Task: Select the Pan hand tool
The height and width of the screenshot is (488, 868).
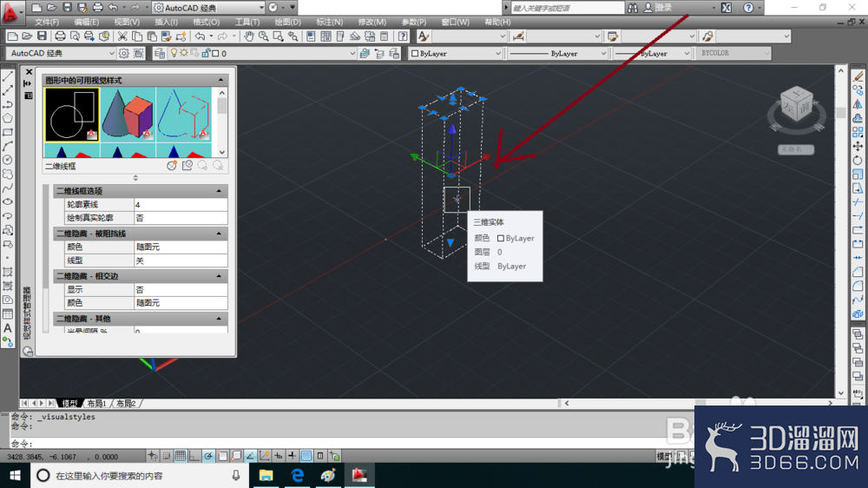Action: coord(249,36)
